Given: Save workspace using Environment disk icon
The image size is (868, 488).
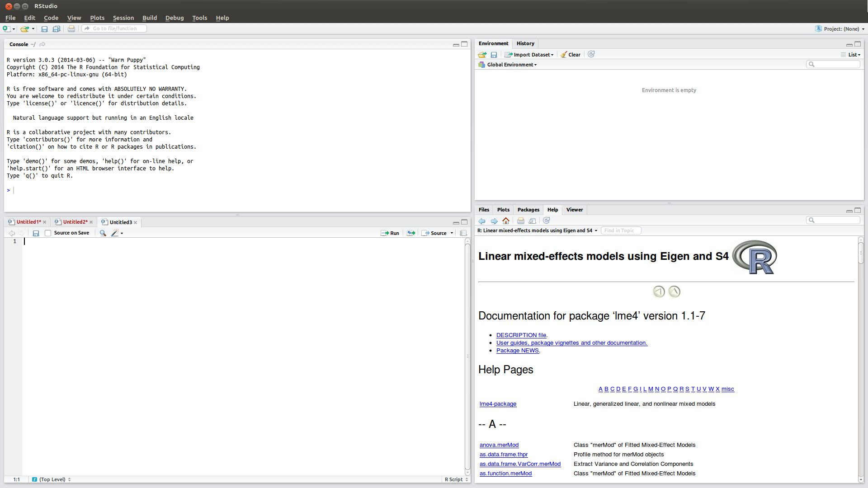Looking at the screenshot, I should click(494, 55).
